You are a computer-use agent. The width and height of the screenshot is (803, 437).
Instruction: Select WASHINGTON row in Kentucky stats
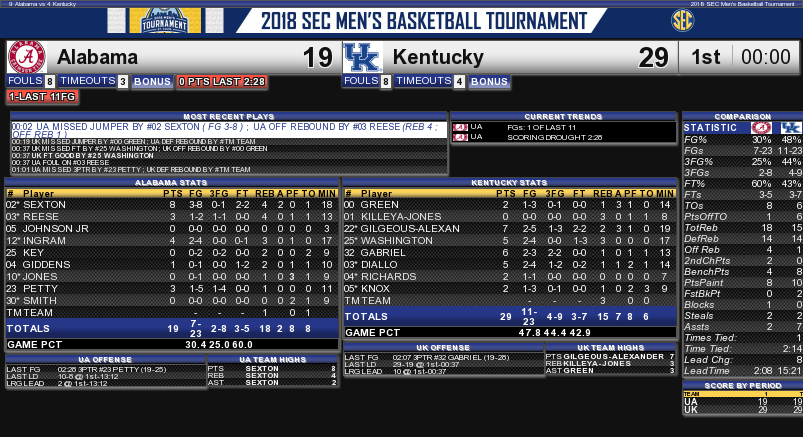510,241
